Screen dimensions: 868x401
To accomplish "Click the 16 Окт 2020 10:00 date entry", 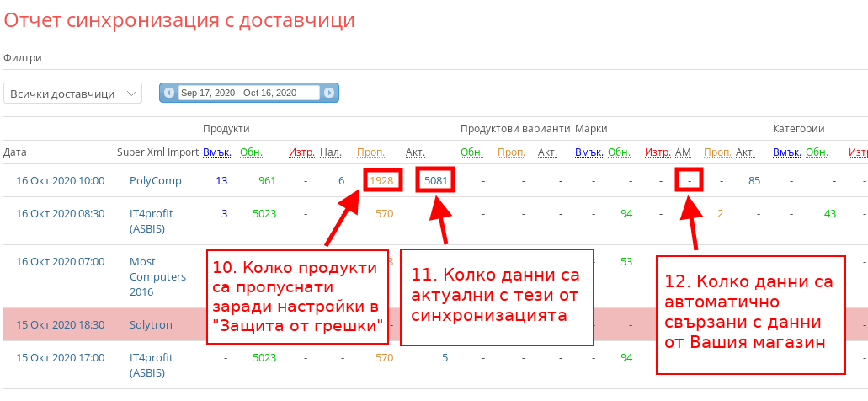I will [x=60, y=180].
